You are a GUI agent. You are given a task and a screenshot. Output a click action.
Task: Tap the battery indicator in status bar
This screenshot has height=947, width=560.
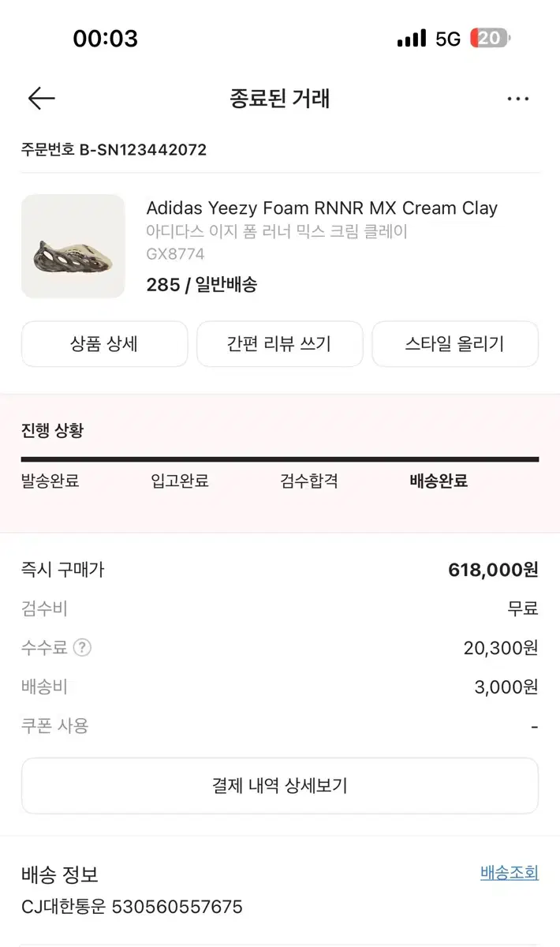[x=491, y=38]
